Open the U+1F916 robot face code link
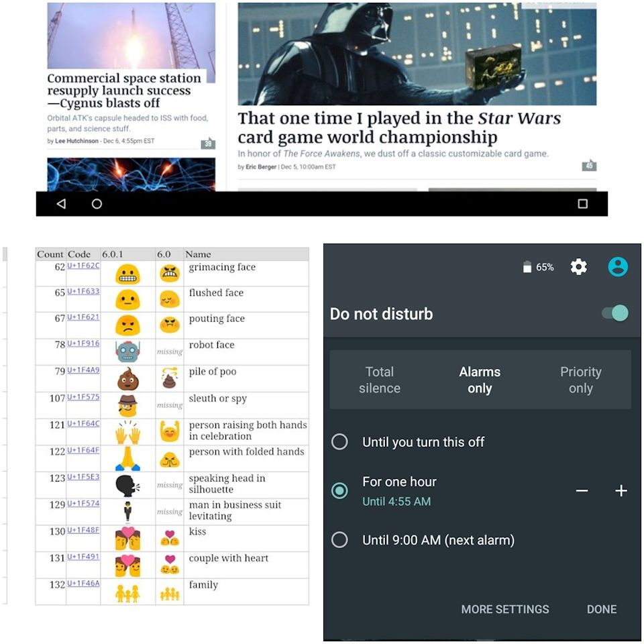 83,343
